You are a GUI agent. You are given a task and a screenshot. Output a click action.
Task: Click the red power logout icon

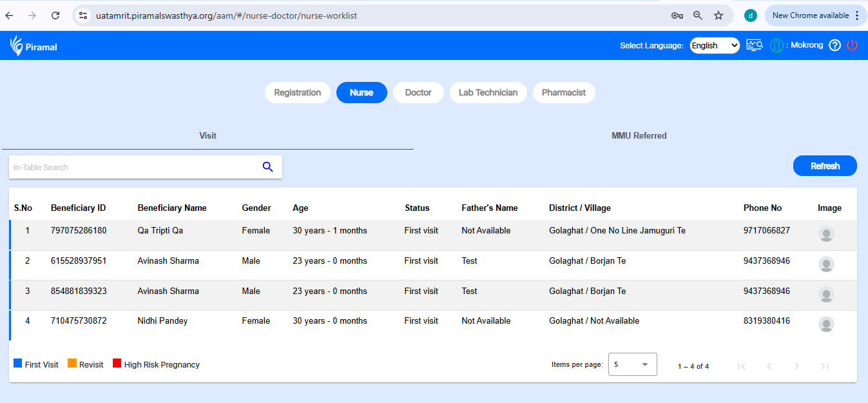[x=852, y=45]
